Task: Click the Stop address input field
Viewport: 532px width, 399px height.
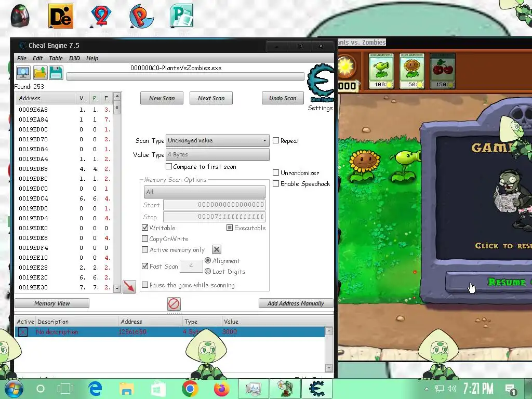Action: [x=214, y=217]
